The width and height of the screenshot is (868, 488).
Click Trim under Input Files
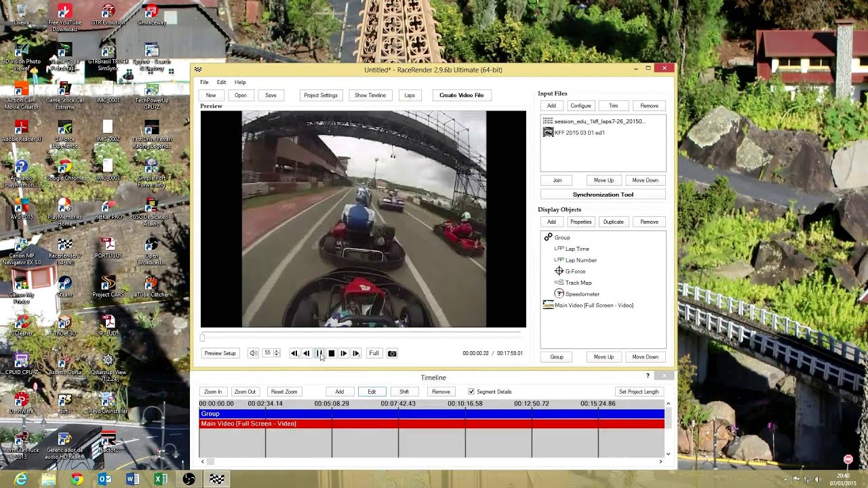click(x=613, y=106)
